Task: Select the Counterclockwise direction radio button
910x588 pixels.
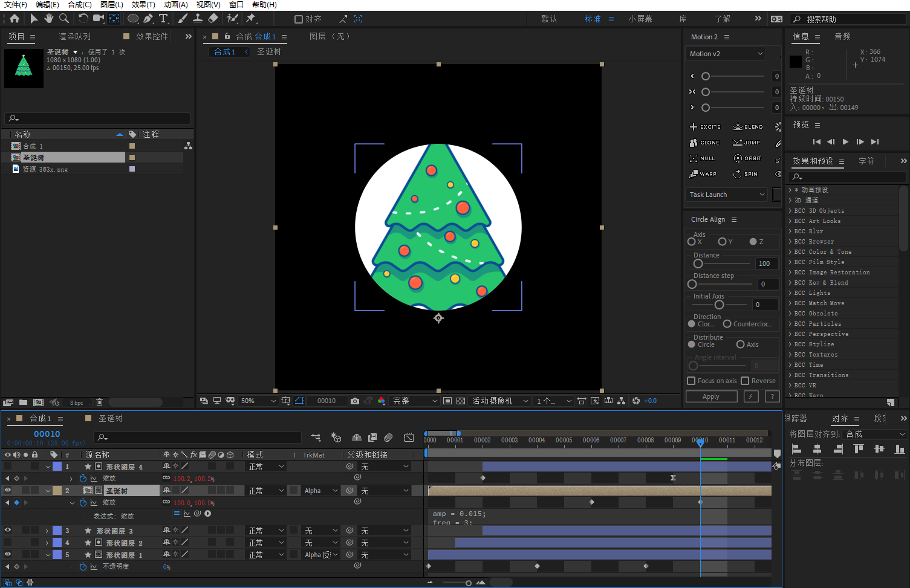Action: 727,324
